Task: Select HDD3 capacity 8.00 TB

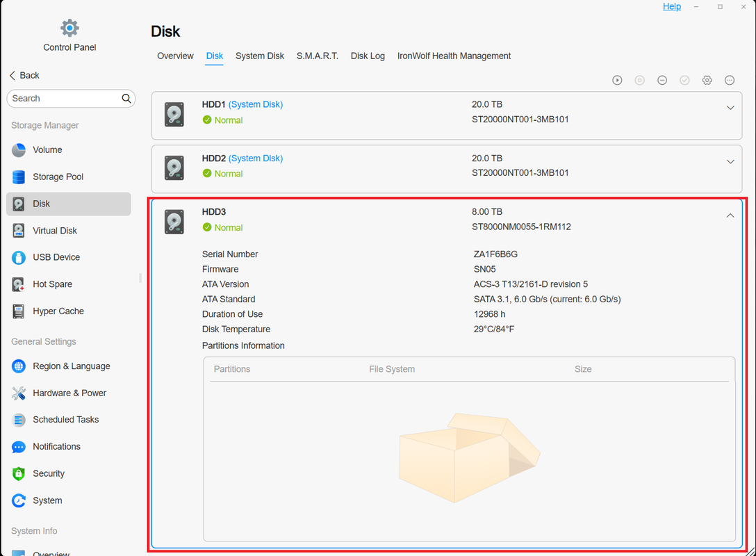Action: (x=487, y=212)
